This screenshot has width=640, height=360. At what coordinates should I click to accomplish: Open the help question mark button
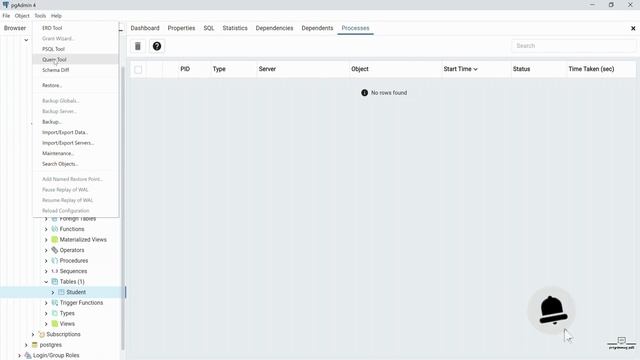(157, 46)
